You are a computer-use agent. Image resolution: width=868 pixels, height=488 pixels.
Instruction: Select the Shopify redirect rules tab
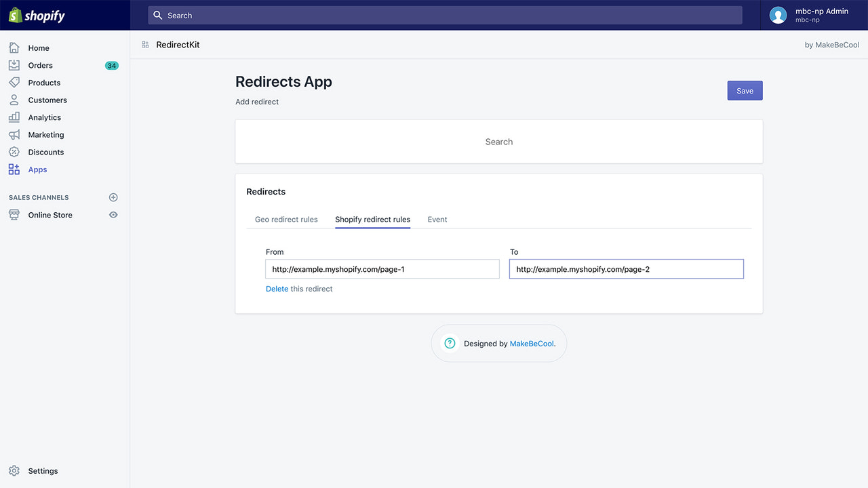click(x=372, y=220)
